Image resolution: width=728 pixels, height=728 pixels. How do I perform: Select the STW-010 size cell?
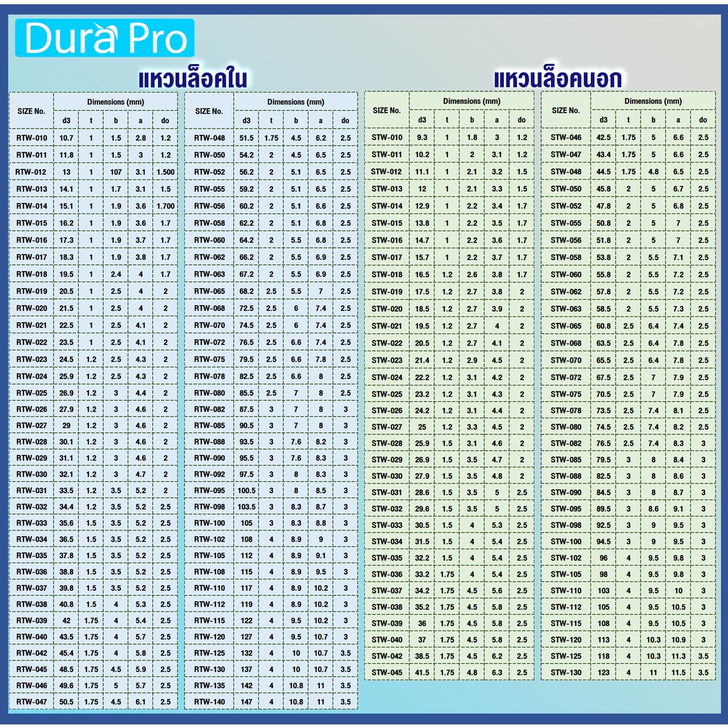pos(387,137)
